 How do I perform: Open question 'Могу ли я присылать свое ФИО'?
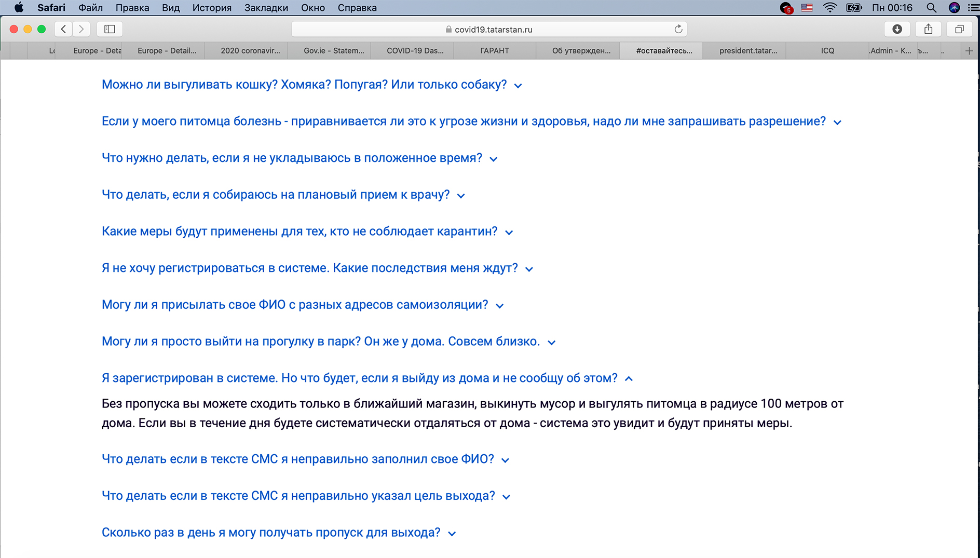point(303,305)
